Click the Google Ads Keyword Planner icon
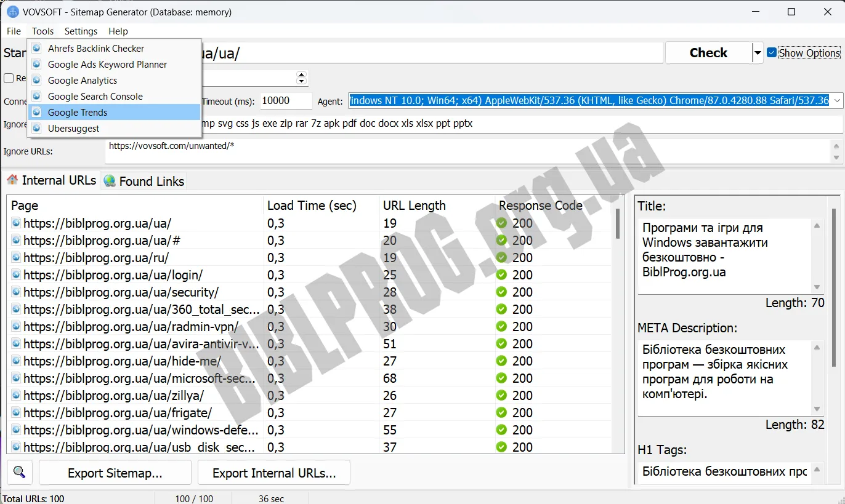This screenshot has height=504, width=845. 37,64
